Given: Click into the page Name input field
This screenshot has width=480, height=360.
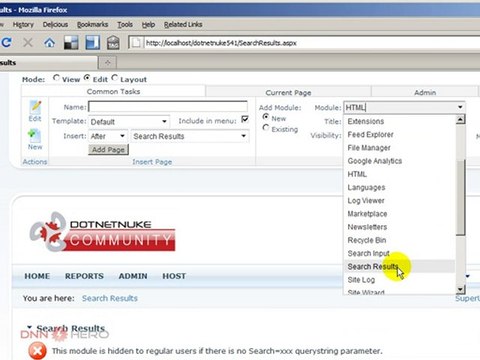Looking at the screenshot, I should click(x=168, y=107).
